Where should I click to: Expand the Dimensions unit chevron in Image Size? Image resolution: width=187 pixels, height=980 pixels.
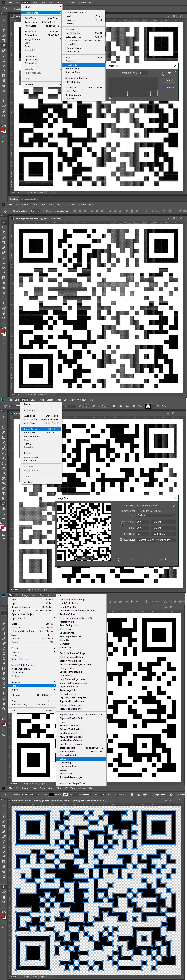138,511
